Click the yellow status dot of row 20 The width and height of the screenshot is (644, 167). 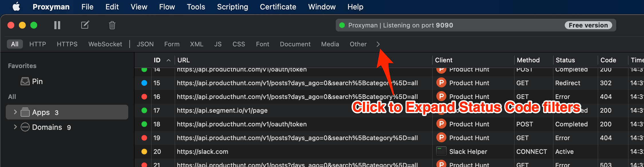tap(144, 152)
